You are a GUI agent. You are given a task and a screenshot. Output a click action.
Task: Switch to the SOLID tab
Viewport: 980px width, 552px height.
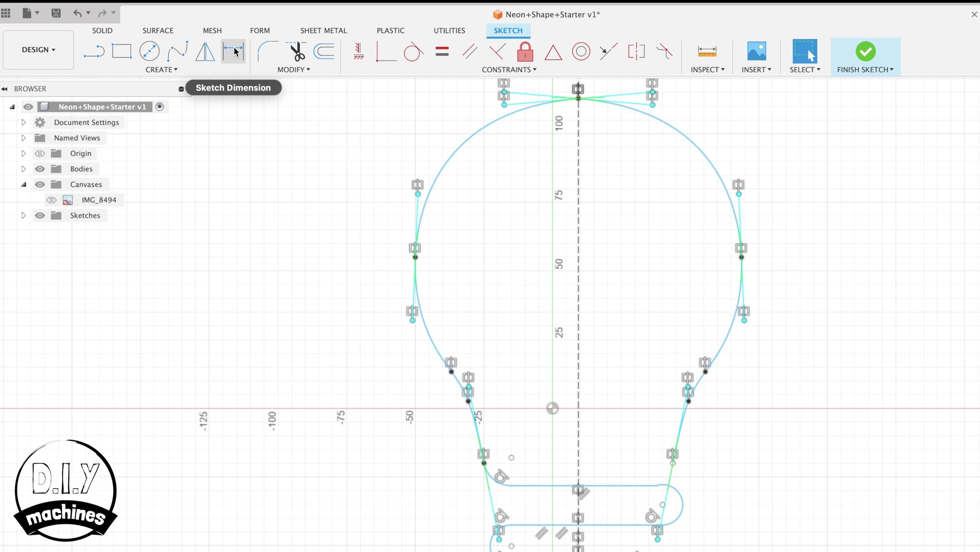(x=102, y=30)
